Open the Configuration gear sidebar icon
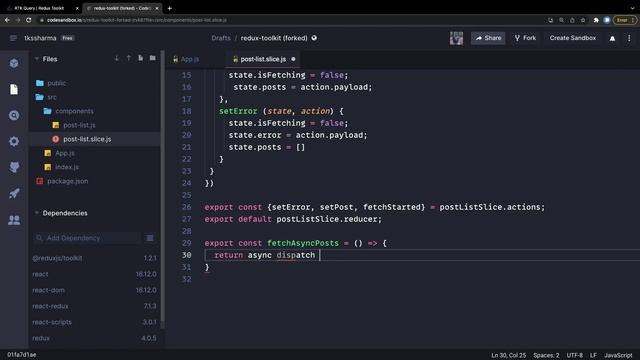This screenshot has height=360, width=640. click(x=14, y=141)
